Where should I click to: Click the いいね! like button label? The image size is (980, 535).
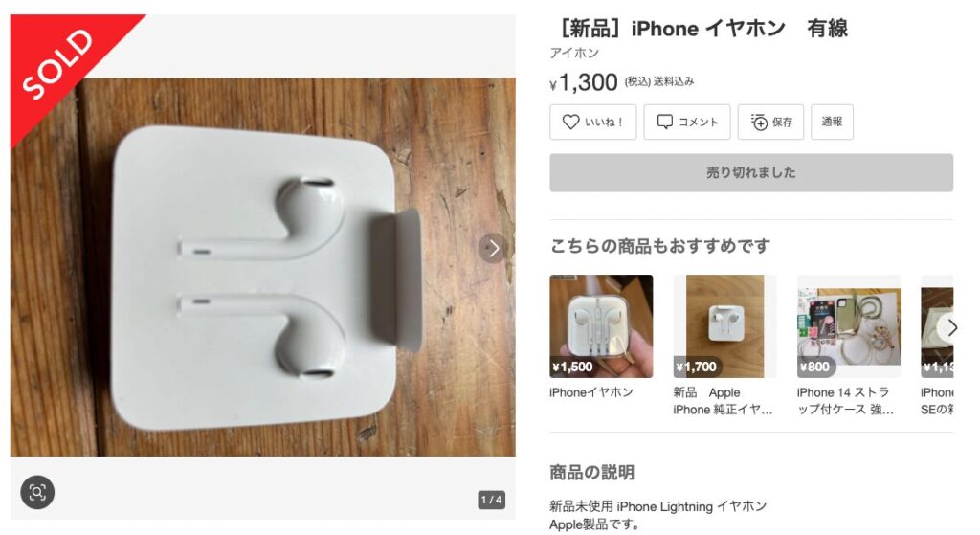pos(604,122)
